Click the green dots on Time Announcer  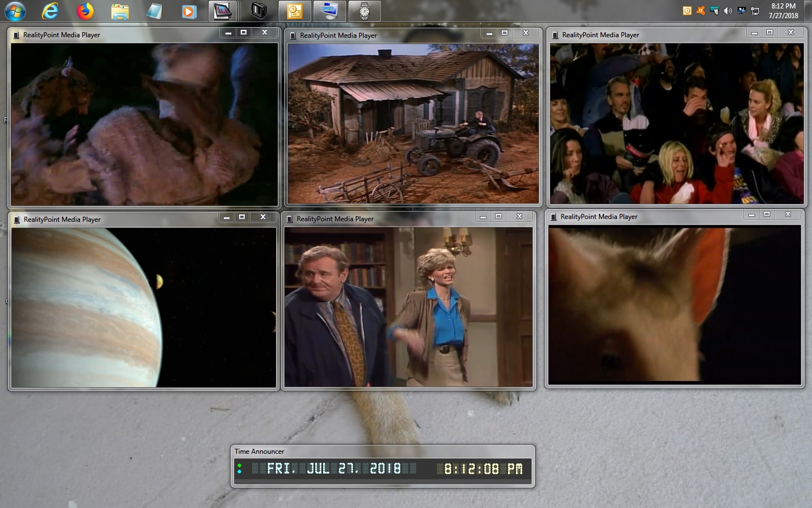240,468
